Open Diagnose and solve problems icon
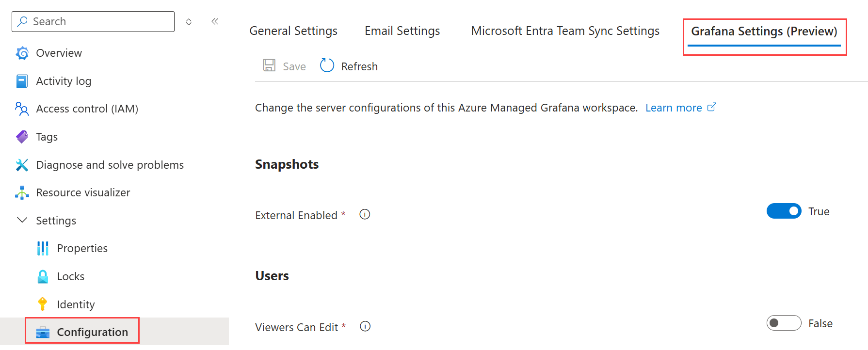 pyautogui.click(x=22, y=165)
